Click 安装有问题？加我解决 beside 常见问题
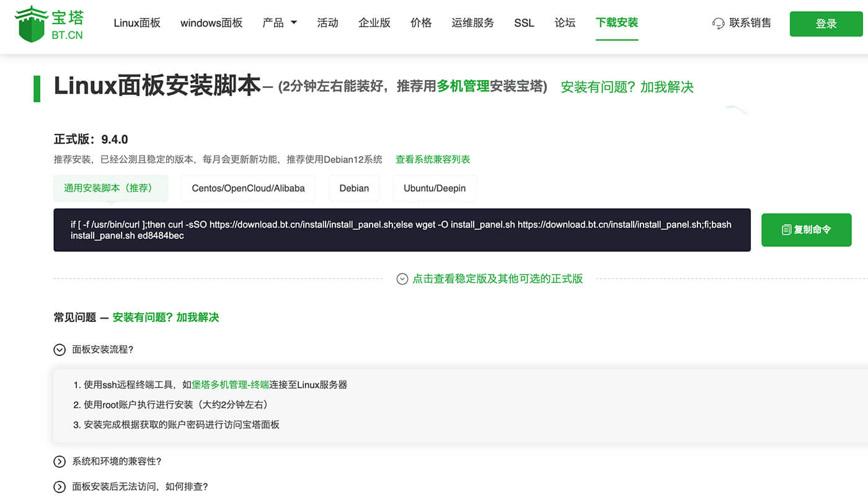 pos(166,317)
